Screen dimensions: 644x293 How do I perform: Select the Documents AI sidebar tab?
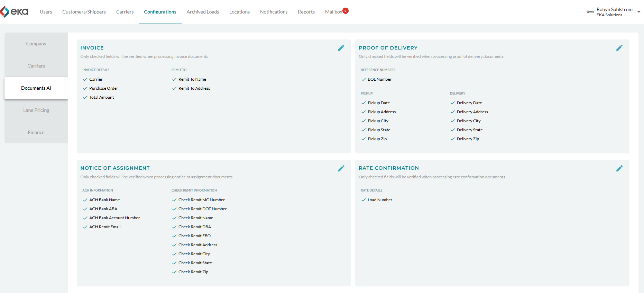pyautogui.click(x=36, y=88)
